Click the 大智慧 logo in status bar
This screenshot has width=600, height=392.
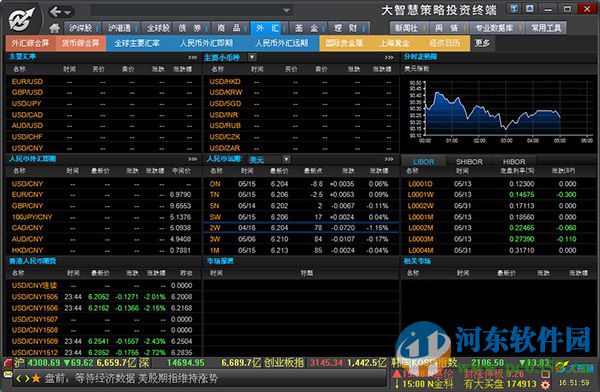point(574,368)
